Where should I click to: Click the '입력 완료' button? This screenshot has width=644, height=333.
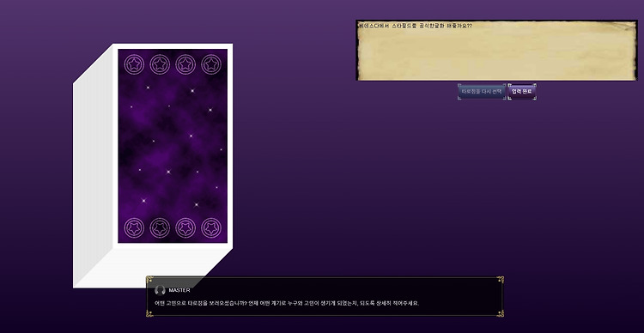pos(521,92)
